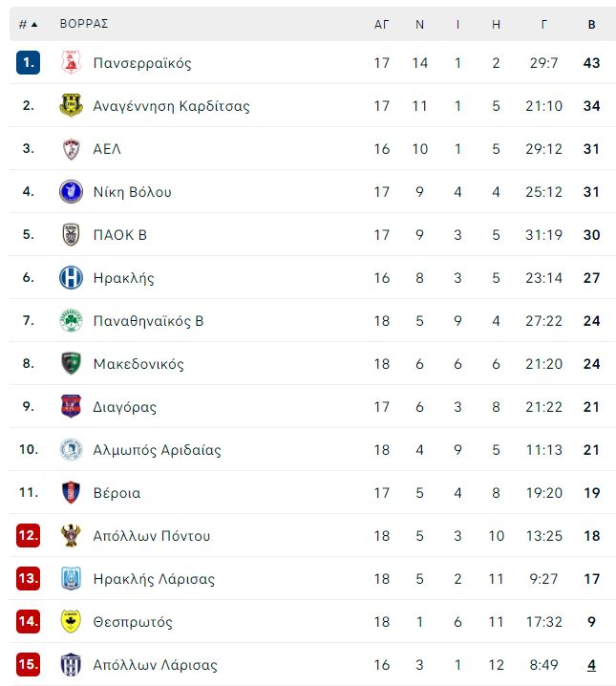The image size is (616, 686).
Task: Click the Πανσερραϊκός team crest
Action: 71,62
